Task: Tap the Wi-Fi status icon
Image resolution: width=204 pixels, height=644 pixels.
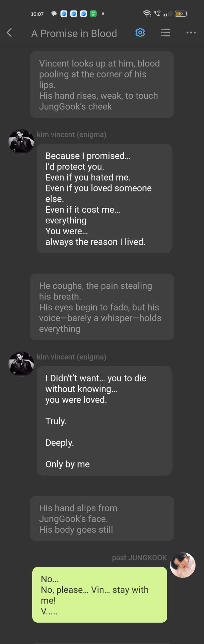Action: pos(147,14)
